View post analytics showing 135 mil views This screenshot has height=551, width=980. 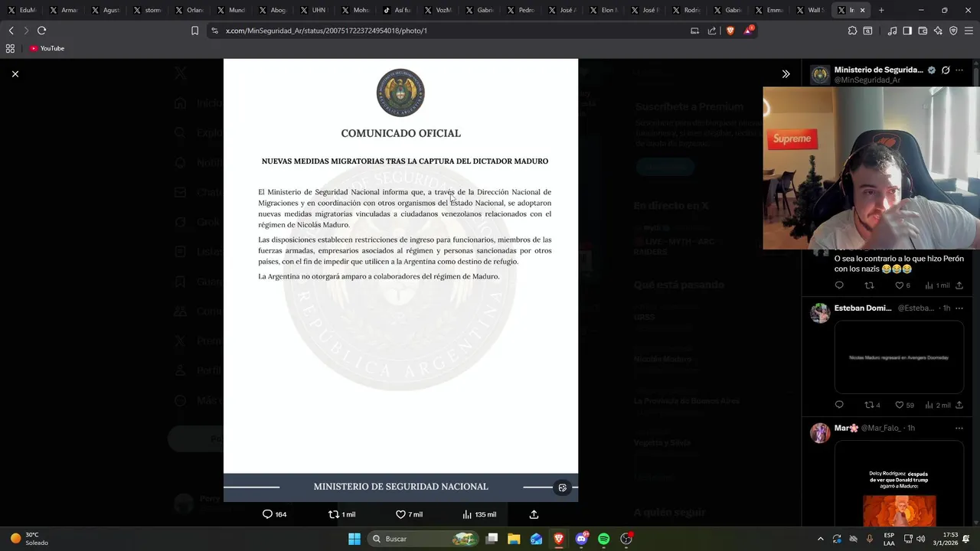[479, 514]
